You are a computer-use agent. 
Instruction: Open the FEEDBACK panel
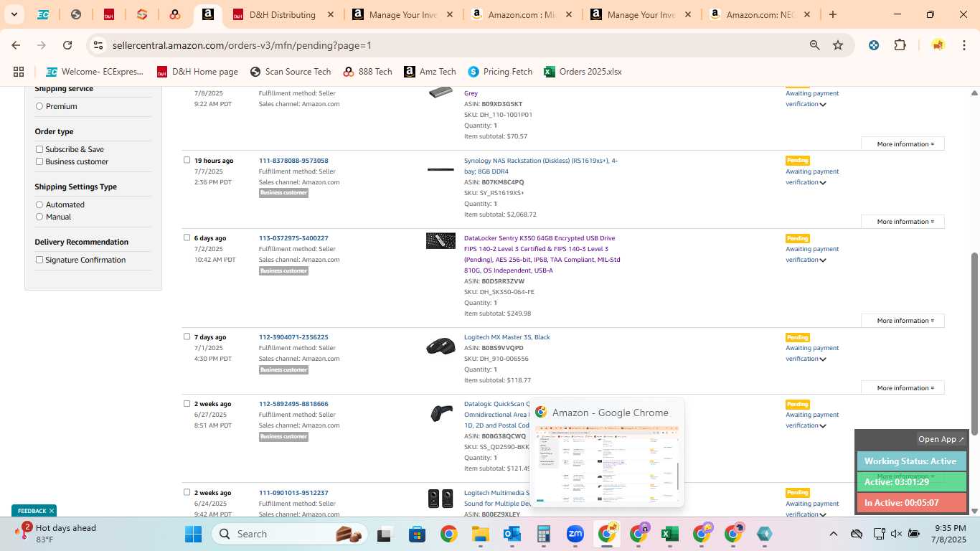32,511
